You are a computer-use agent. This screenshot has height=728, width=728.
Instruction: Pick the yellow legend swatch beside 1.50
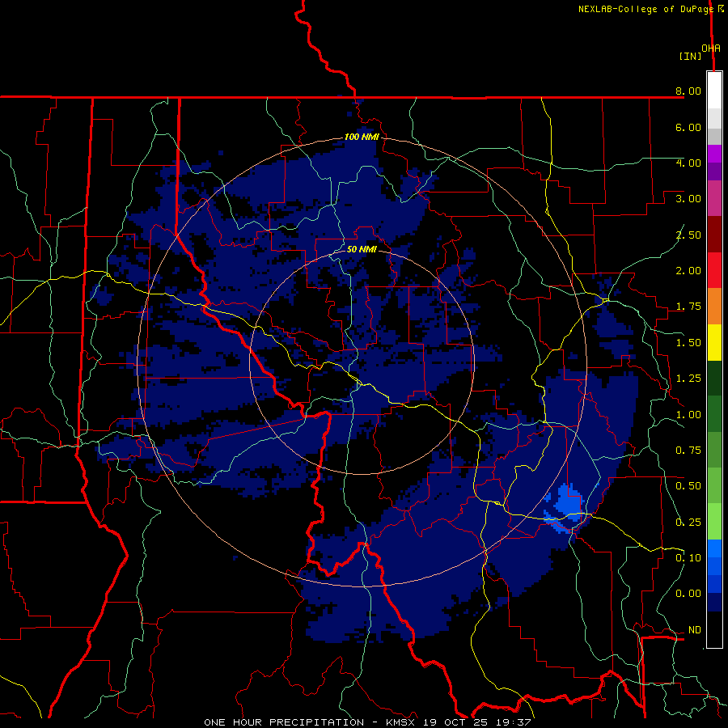coord(714,342)
